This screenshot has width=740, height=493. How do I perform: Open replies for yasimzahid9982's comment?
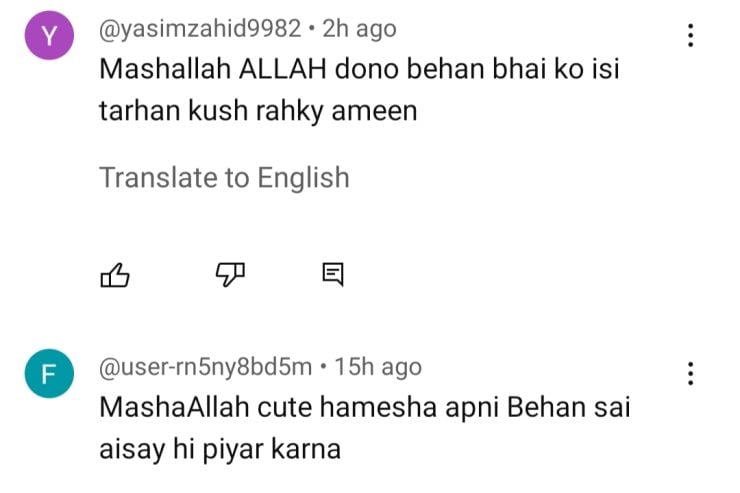(333, 274)
